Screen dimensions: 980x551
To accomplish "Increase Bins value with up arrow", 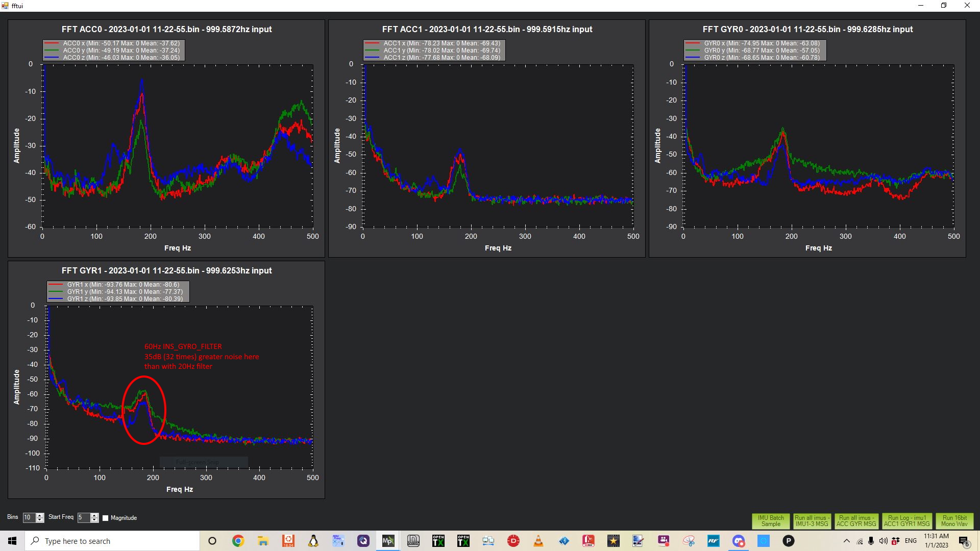I will click(x=40, y=515).
